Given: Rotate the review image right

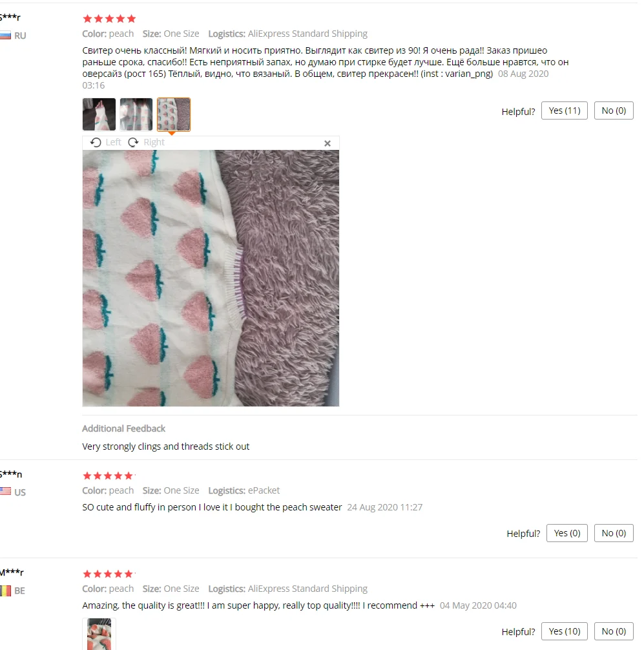Looking at the screenshot, I should tap(146, 142).
